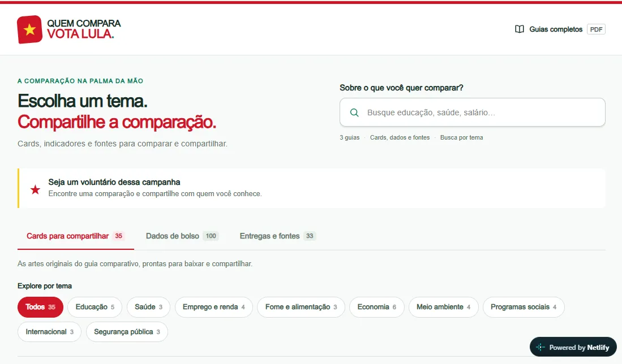The width and height of the screenshot is (622, 364).
Task: Filter by Programas sociais theme
Action: 524,307
